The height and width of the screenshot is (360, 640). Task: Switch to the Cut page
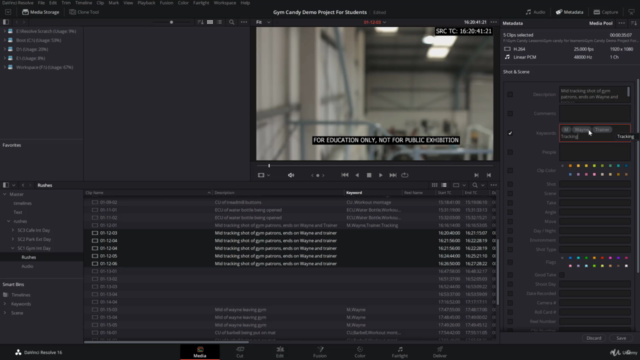pos(240,352)
